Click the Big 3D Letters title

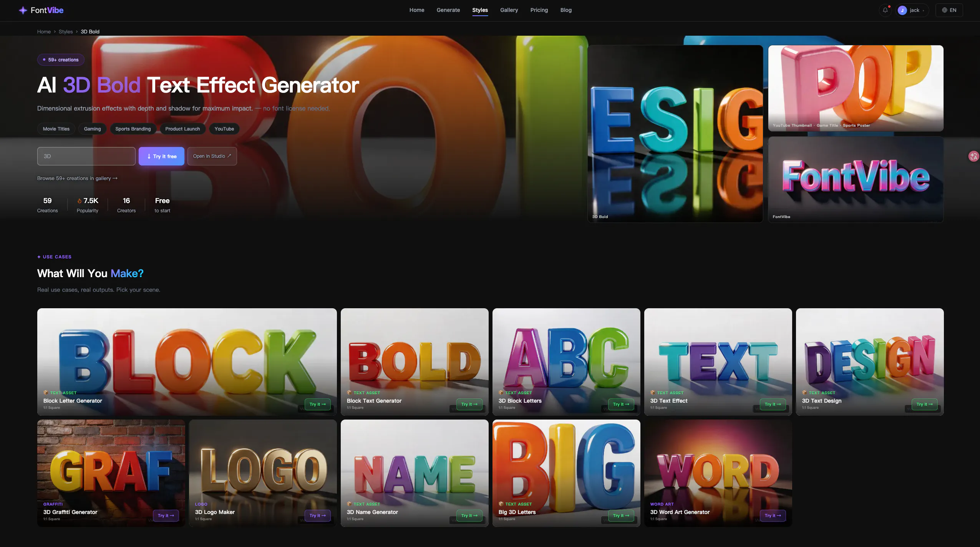pyautogui.click(x=517, y=512)
